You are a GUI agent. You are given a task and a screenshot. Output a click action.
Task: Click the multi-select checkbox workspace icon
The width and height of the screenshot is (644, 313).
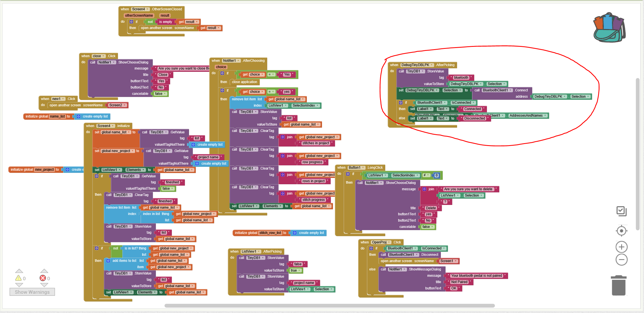[621, 211]
